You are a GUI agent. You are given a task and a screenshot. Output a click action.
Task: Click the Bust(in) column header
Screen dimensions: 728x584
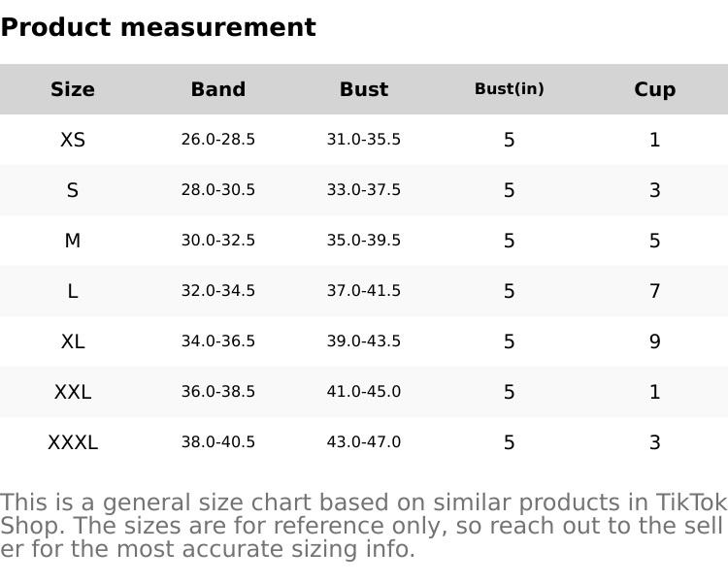click(x=509, y=89)
